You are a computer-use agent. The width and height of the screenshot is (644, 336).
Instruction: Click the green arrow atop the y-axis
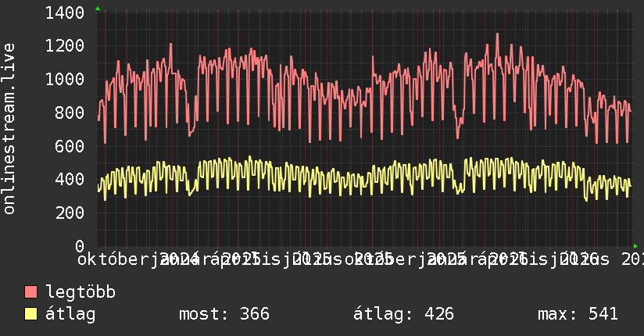click(98, 9)
